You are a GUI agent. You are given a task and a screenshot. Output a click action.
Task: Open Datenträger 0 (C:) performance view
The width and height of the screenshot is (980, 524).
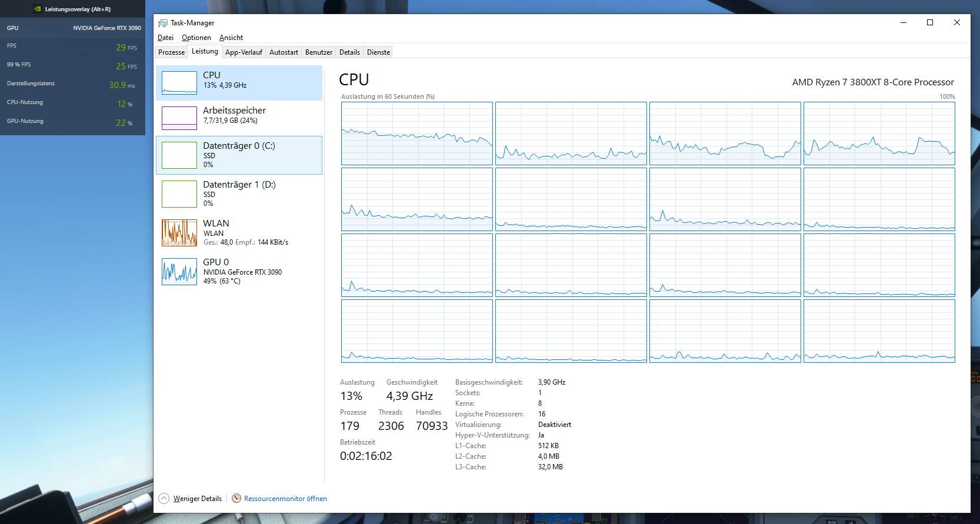(x=239, y=155)
